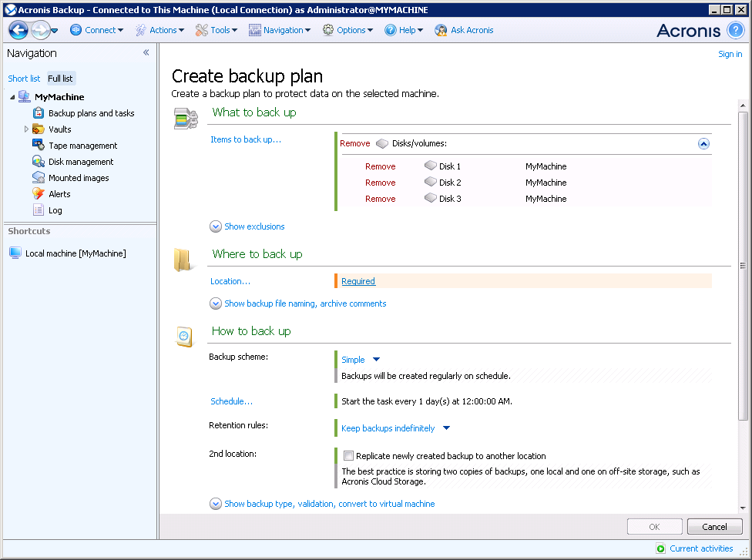Enable Replicate newly created backup checkbox
Image resolution: width=752 pixels, height=560 pixels.
pyautogui.click(x=349, y=455)
